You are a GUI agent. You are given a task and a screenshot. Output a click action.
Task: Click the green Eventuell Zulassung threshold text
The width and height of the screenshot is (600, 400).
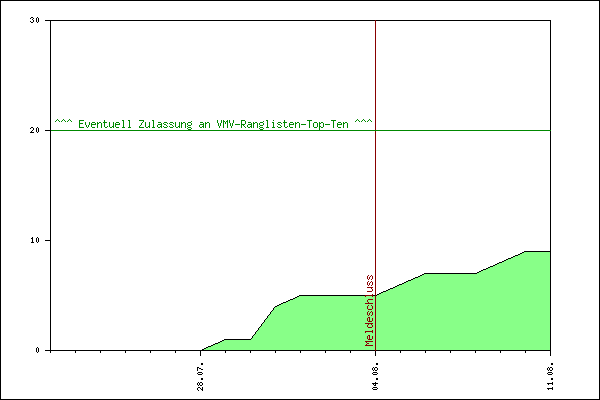pos(213,124)
